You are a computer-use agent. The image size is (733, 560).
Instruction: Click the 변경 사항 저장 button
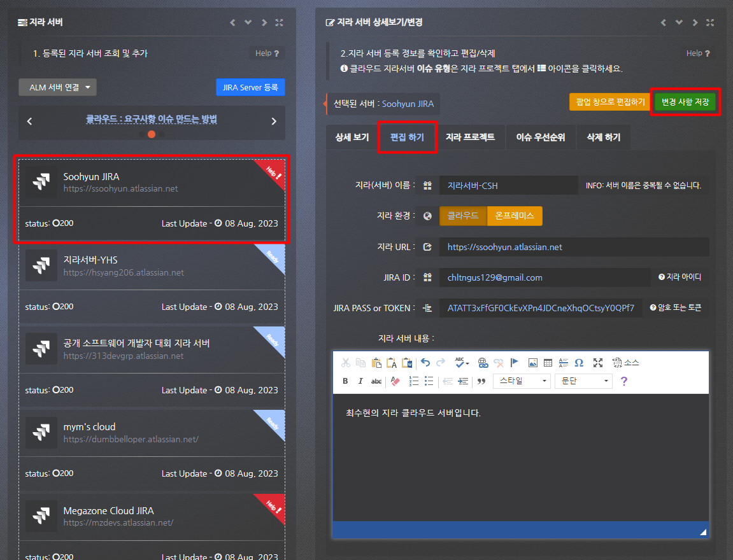685,102
